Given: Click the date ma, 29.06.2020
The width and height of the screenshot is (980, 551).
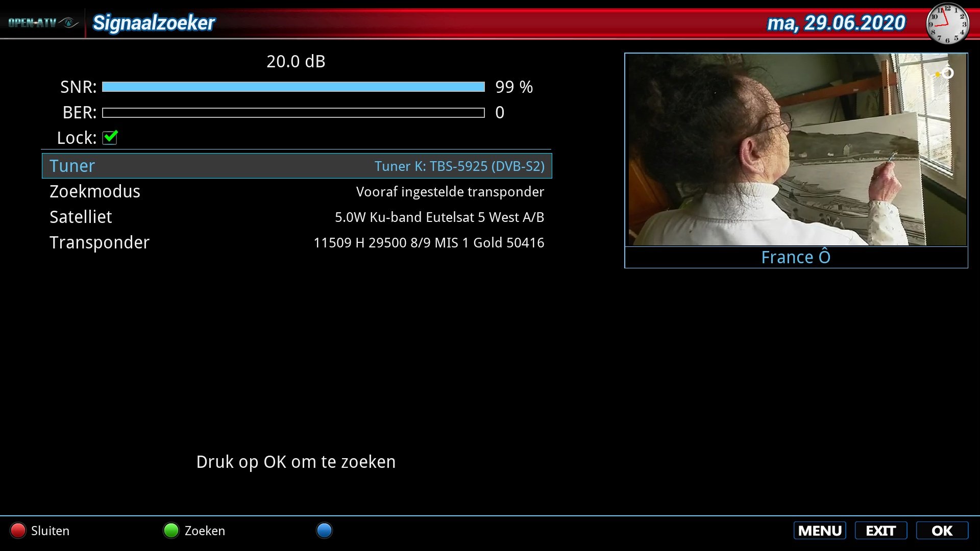Looking at the screenshot, I should [x=836, y=23].
